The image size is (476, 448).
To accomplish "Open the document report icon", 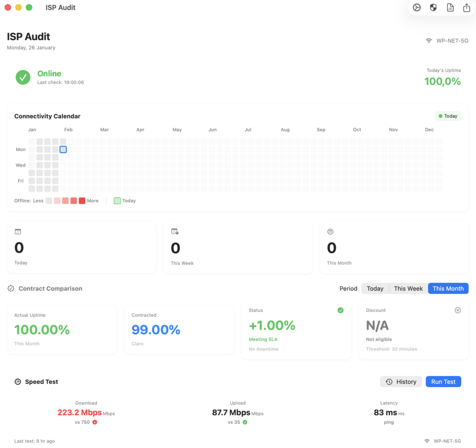I will pos(450,8).
